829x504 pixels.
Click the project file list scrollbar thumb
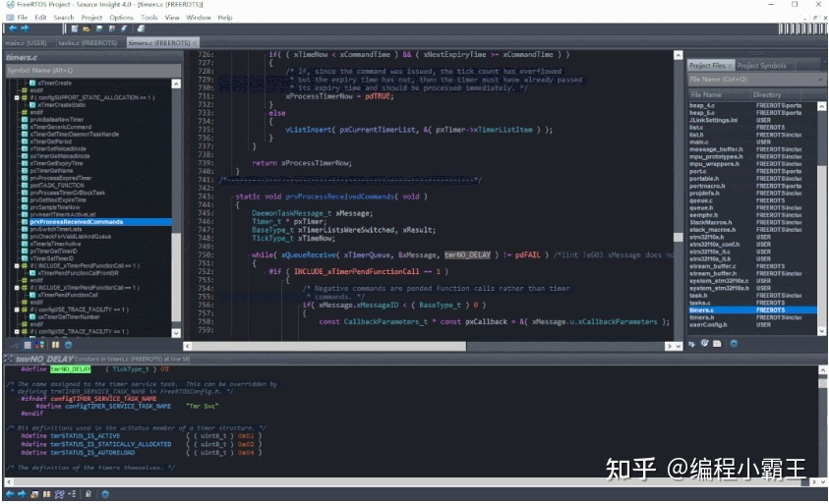coord(821,249)
